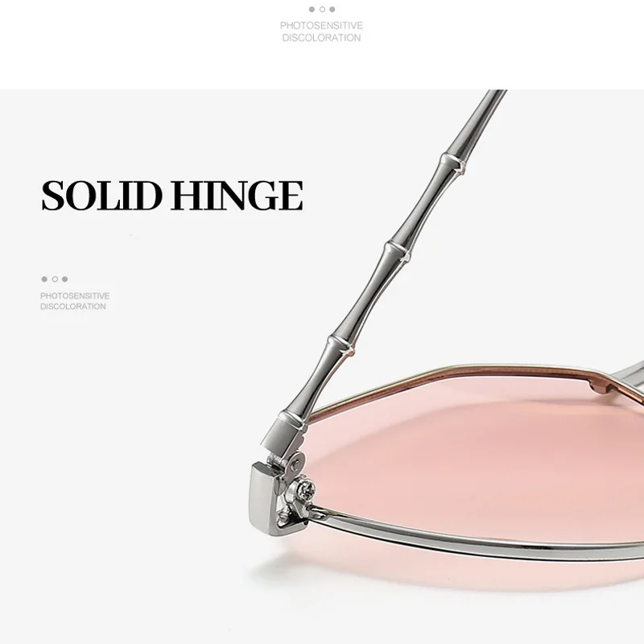644x644 pixels.
Task: Click the lowest bamboo joint near the hinge
Action: [341, 345]
